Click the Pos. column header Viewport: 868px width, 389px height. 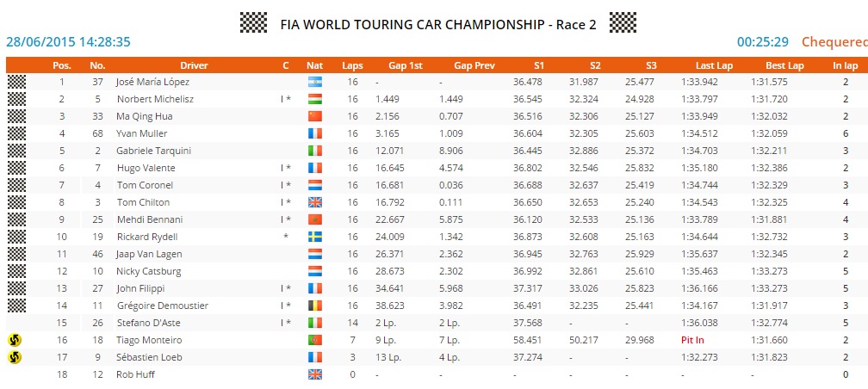(x=62, y=65)
